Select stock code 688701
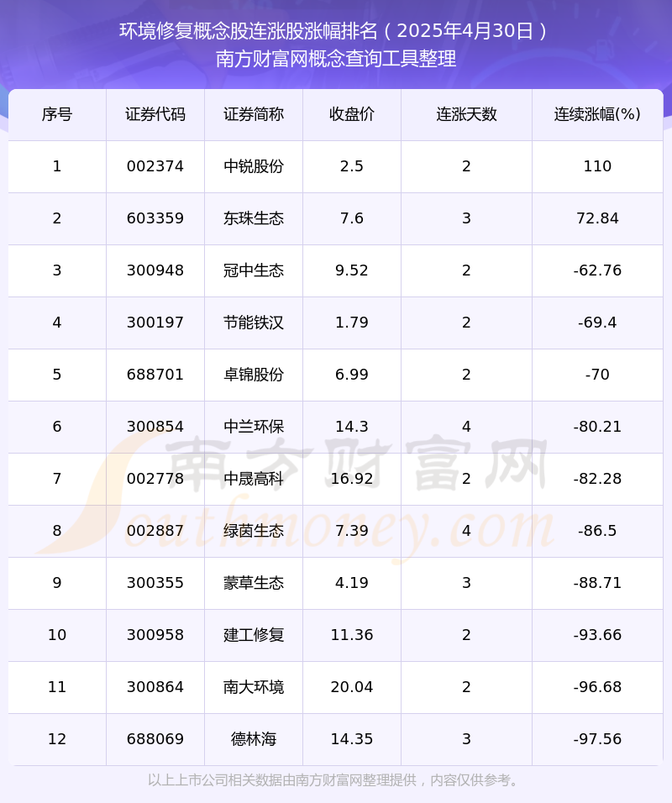 [155, 375]
